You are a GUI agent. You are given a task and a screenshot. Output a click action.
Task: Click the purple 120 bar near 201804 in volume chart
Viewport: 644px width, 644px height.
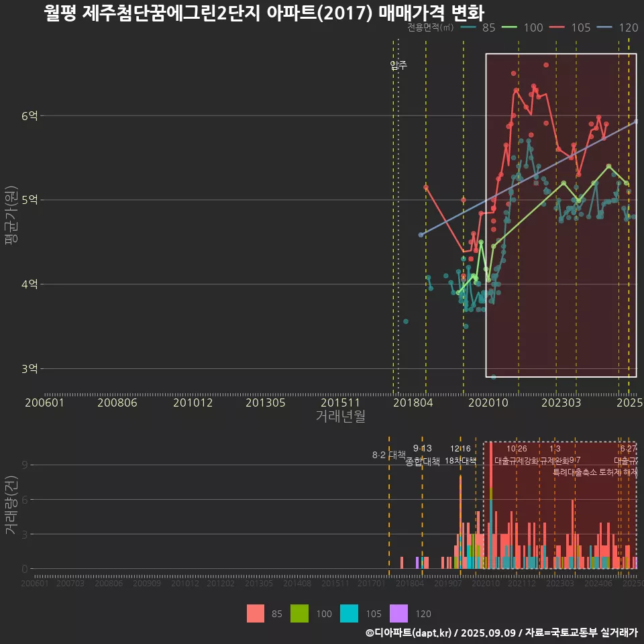tap(417, 563)
